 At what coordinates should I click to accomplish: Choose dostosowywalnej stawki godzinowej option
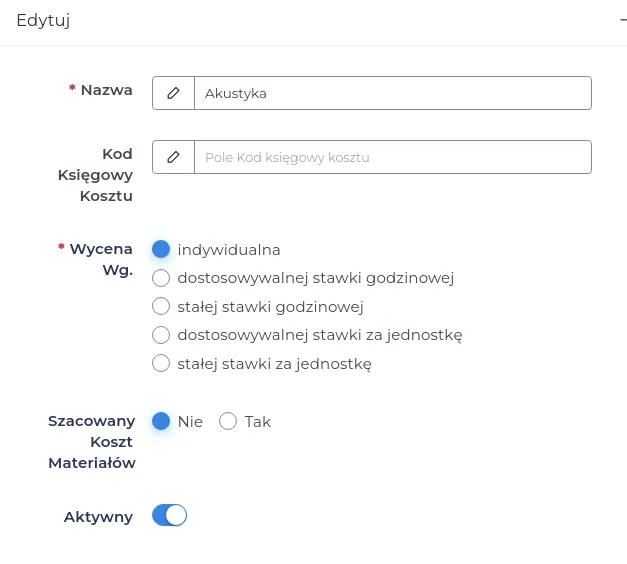pos(161,278)
